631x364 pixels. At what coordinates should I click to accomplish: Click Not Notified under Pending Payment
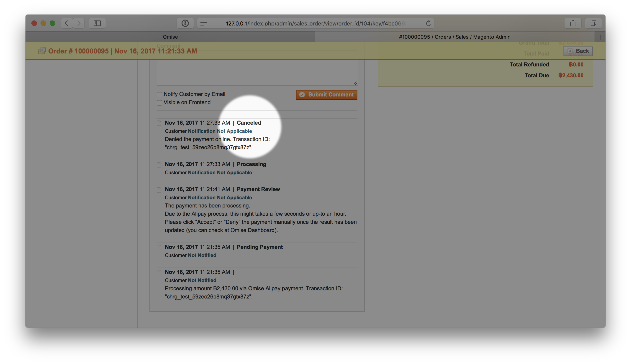(x=202, y=255)
